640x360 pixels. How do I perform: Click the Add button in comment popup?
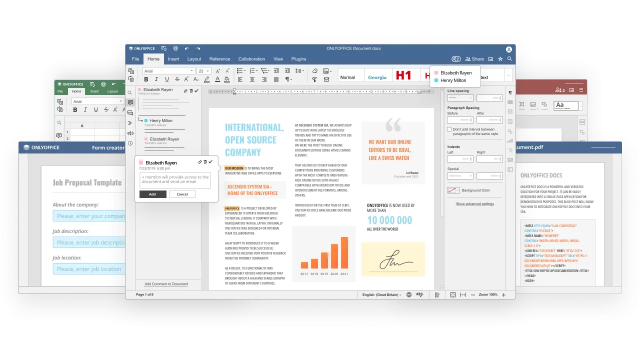(x=153, y=194)
